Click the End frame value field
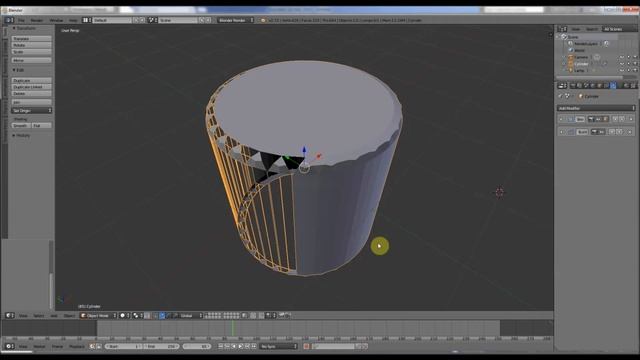The height and width of the screenshot is (360, 640). coord(162,346)
